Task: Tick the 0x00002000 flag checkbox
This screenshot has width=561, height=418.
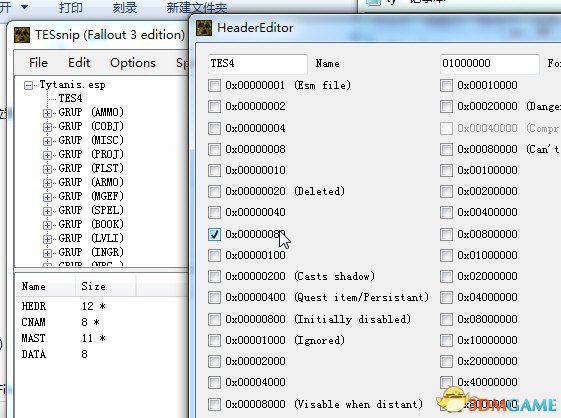Action: point(214,361)
